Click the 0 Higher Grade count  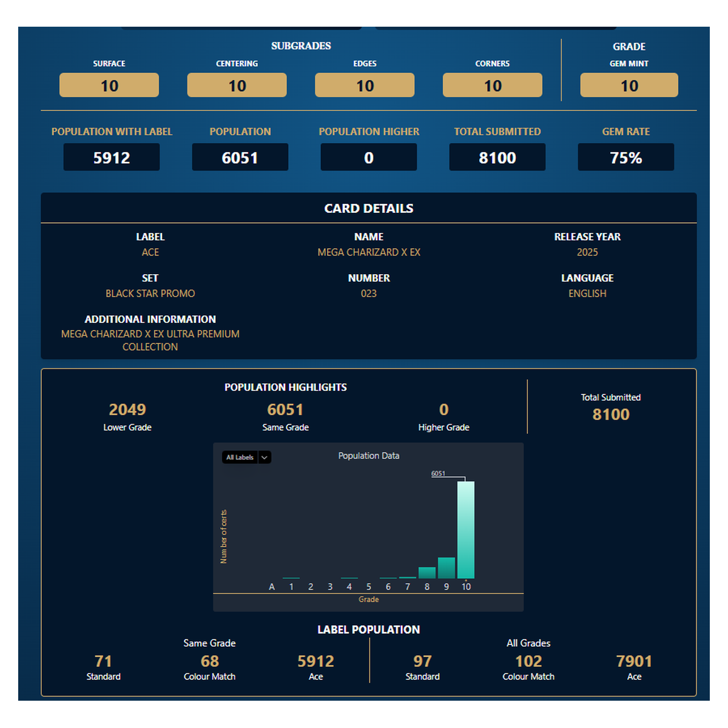444,410
